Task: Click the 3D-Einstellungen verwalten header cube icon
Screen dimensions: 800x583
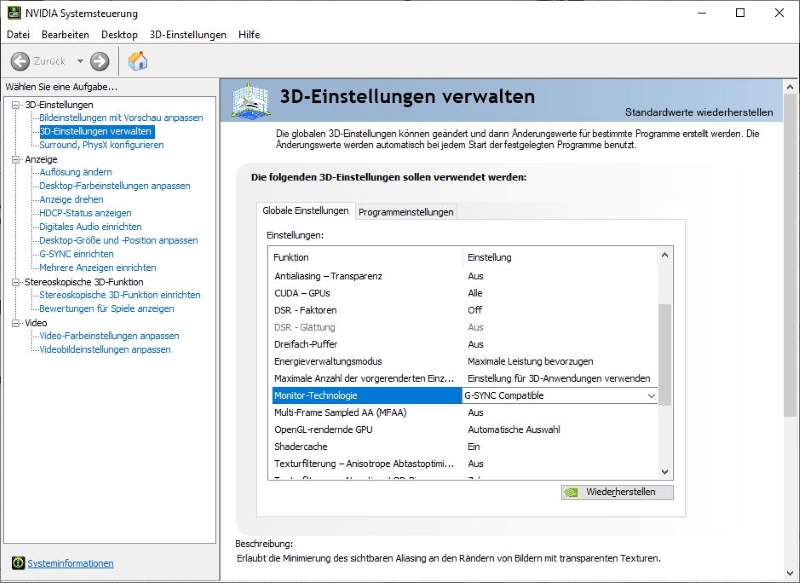Action: [x=250, y=100]
